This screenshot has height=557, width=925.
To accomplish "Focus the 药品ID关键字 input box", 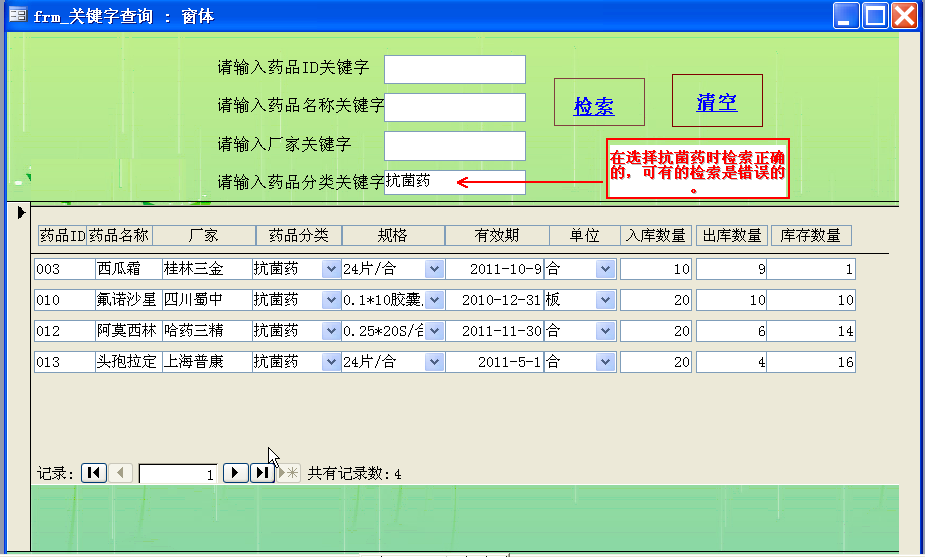I will tap(455, 70).
